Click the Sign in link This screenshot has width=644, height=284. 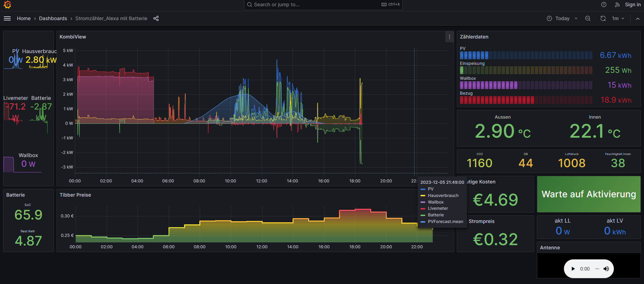(633, 5)
